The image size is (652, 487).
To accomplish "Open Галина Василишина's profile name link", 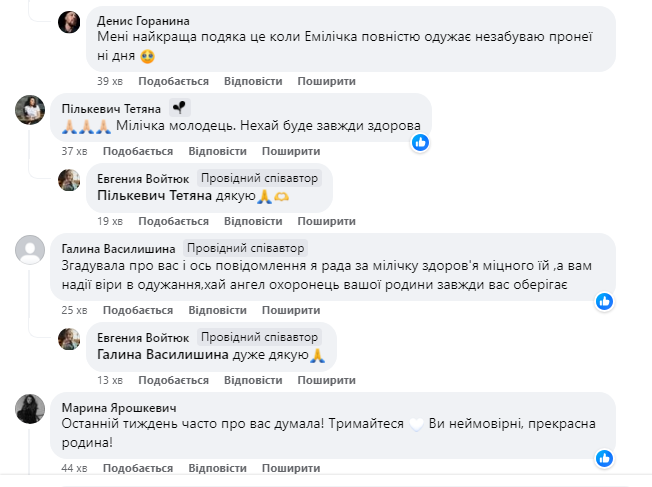I will [119, 248].
